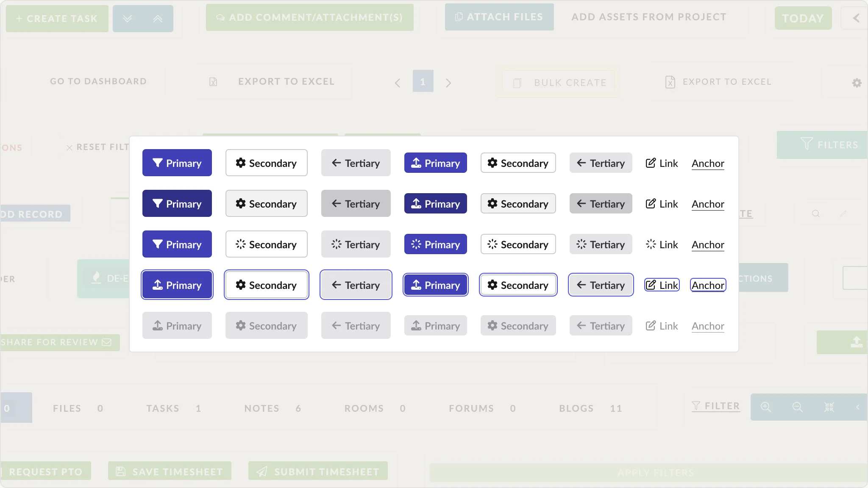Click the larger greyed-out Secondary button

click(267, 325)
